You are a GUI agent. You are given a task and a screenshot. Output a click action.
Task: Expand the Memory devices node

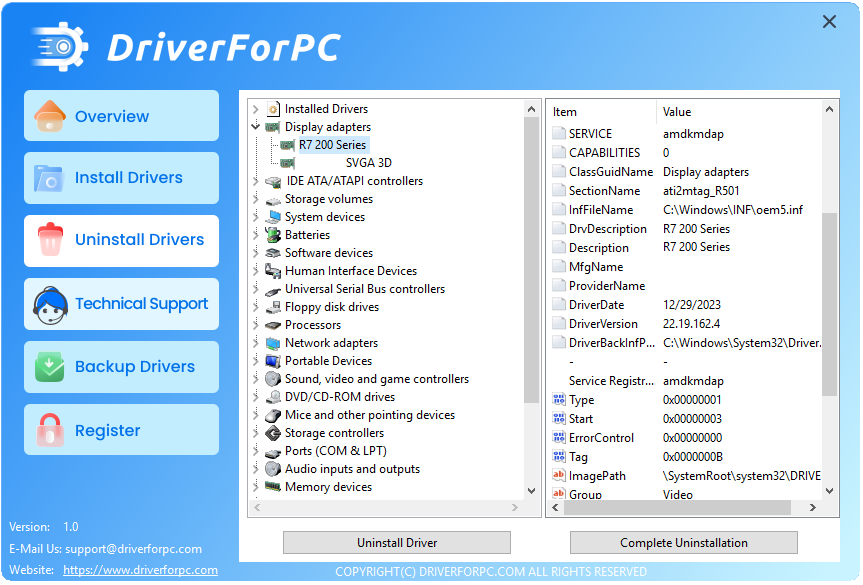pos(256,487)
